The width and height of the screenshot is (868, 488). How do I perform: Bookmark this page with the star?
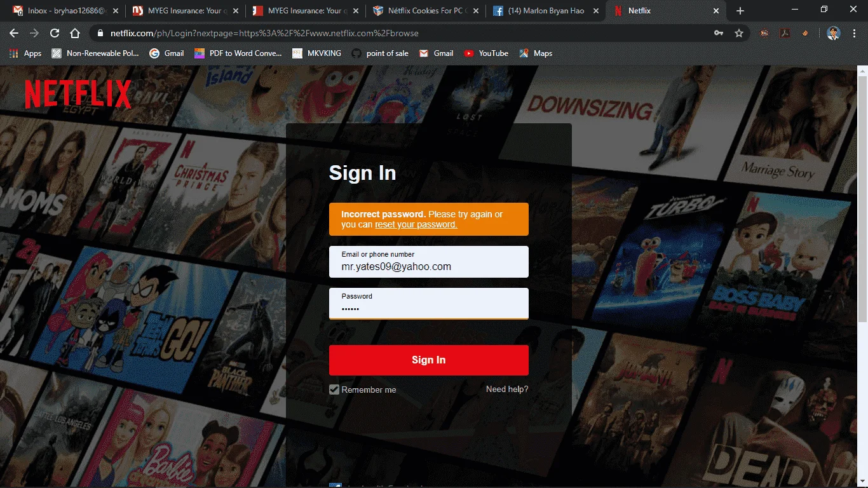739,33
